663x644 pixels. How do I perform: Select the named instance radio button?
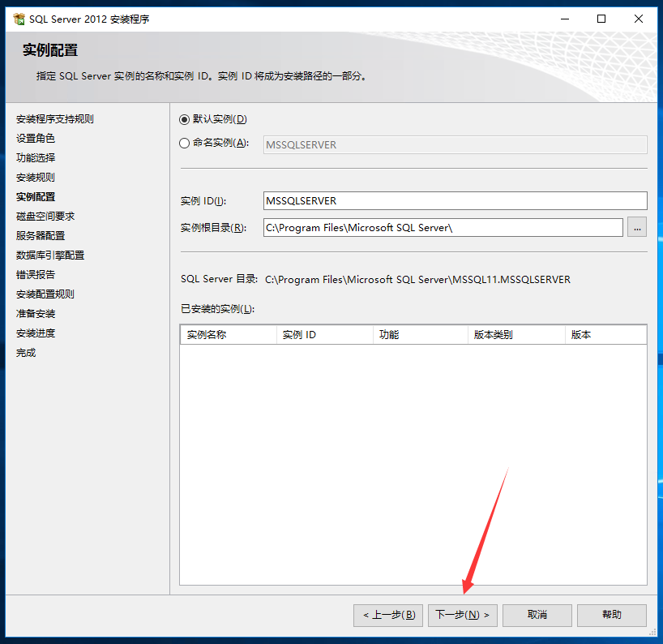(x=184, y=144)
